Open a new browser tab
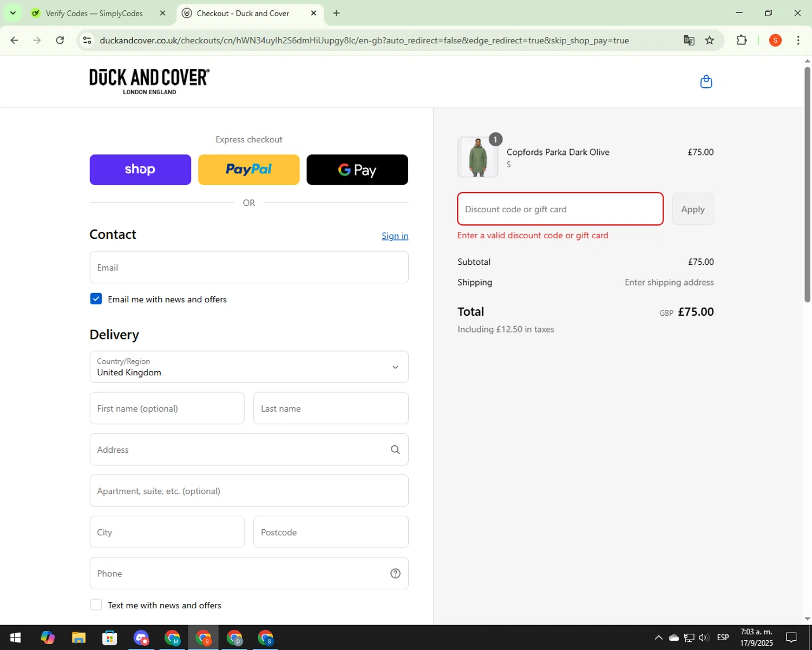This screenshot has width=812, height=650. click(x=336, y=13)
